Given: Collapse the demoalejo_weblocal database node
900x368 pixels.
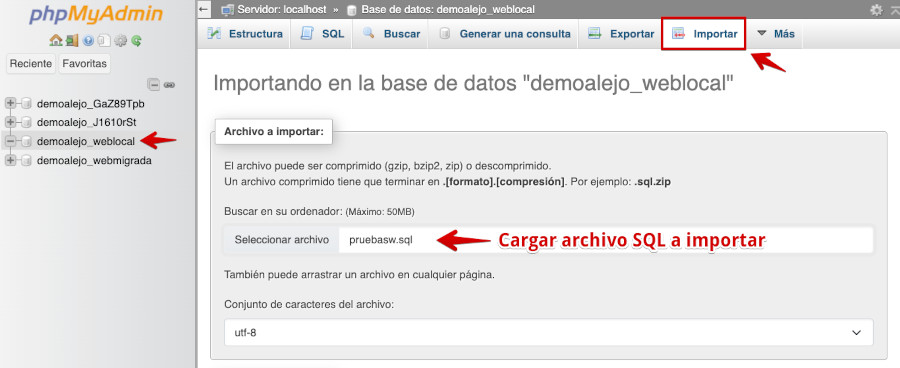Looking at the screenshot, I should point(10,141).
